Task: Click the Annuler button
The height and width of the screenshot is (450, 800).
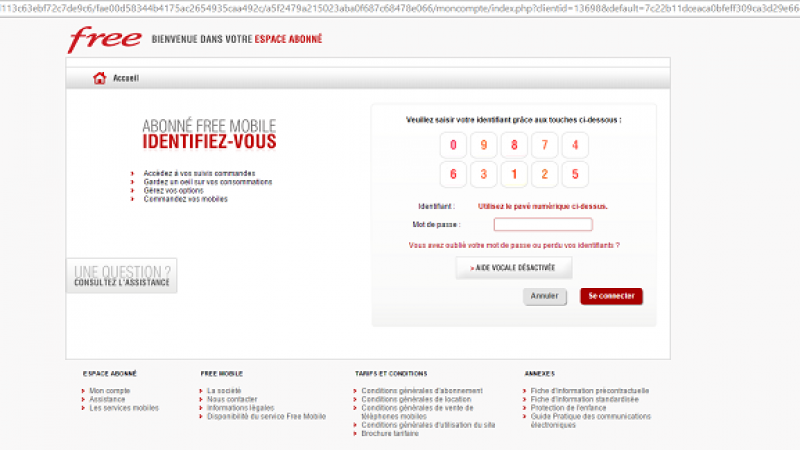Action: (x=544, y=296)
